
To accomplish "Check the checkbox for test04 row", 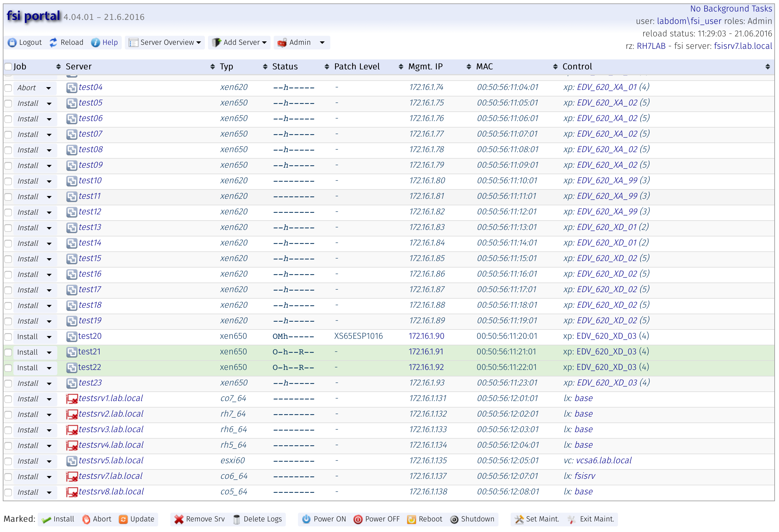I will coord(8,88).
